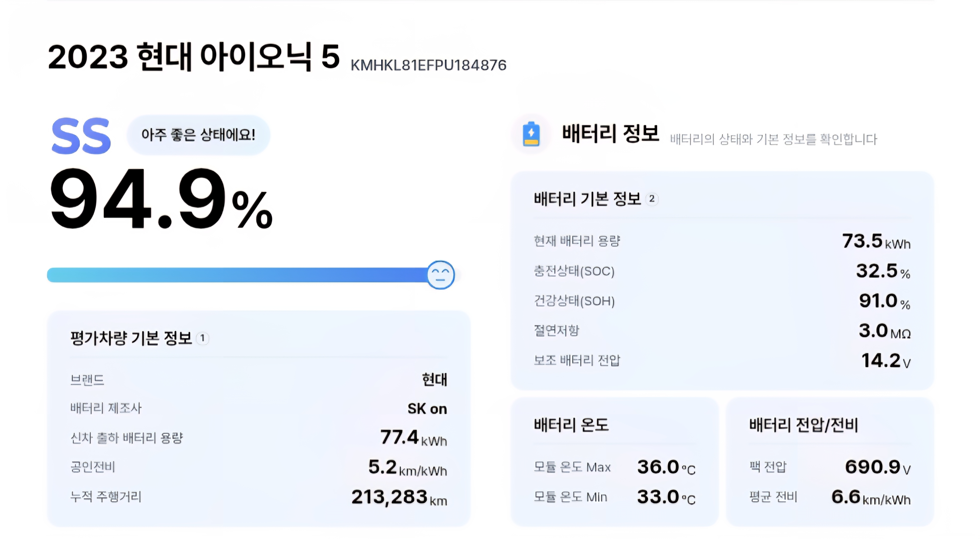Click the SS grade logo
The width and height of the screenshot is (980, 539).
pyautogui.click(x=81, y=136)
